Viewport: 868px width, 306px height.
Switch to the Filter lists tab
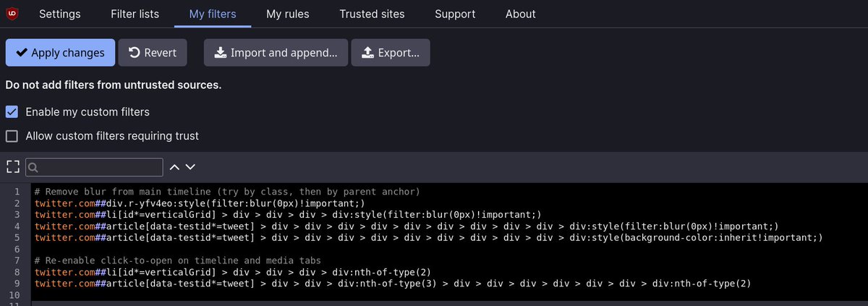coord(135,14)
